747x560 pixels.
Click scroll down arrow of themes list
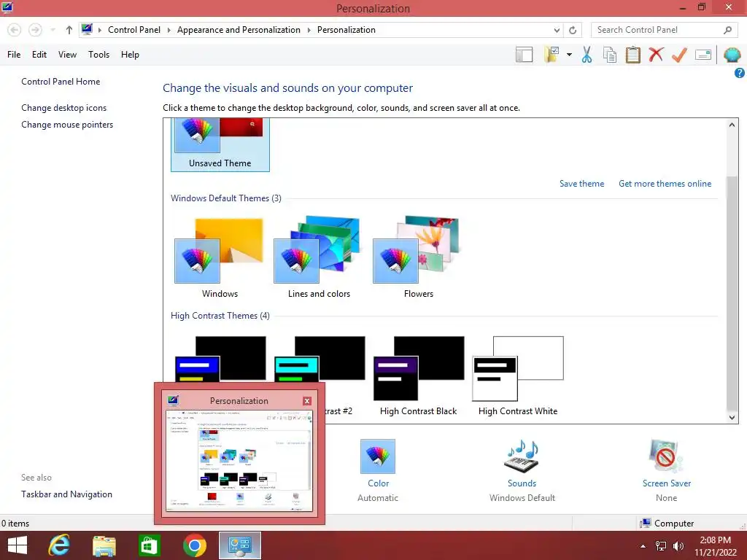tap(732, 418)
